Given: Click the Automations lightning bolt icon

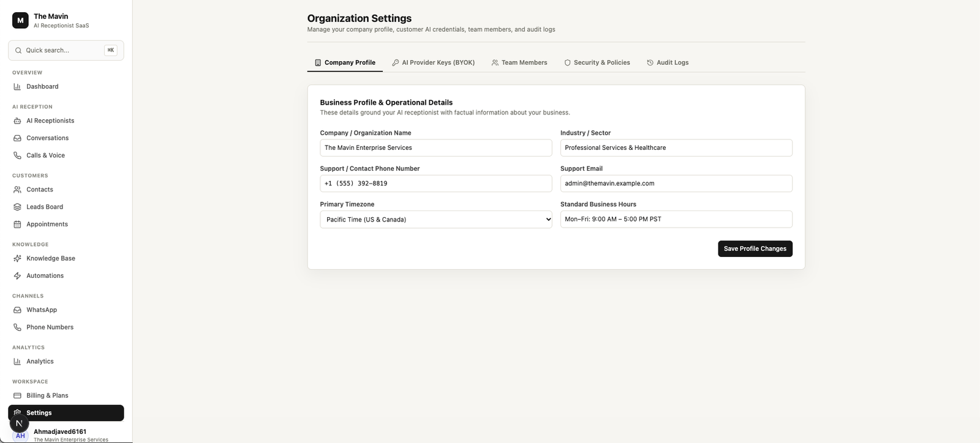Looking at the screenshot, I should pos(17,275).
